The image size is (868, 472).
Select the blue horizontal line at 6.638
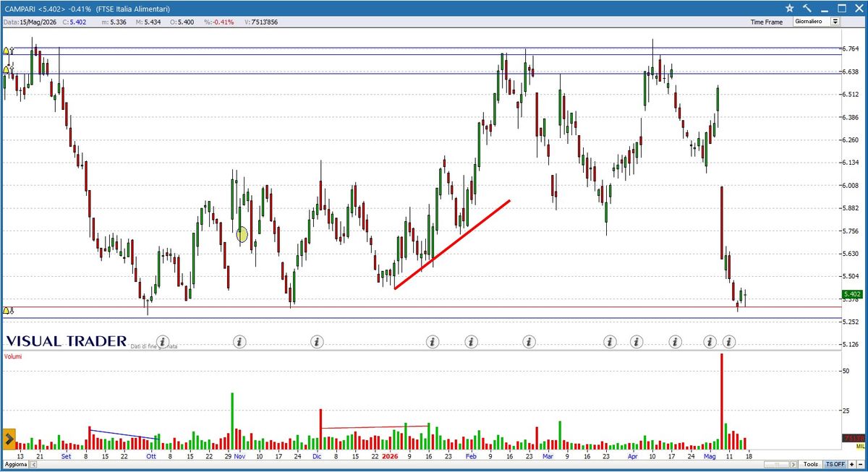point(421,73)
